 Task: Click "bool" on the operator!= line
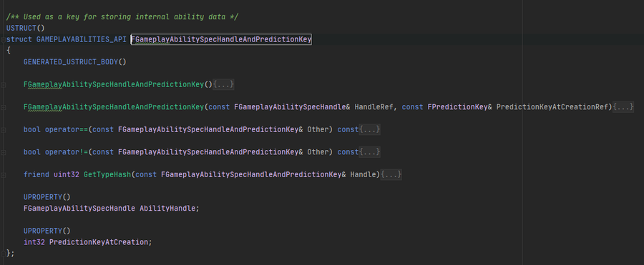pos(32,152)
